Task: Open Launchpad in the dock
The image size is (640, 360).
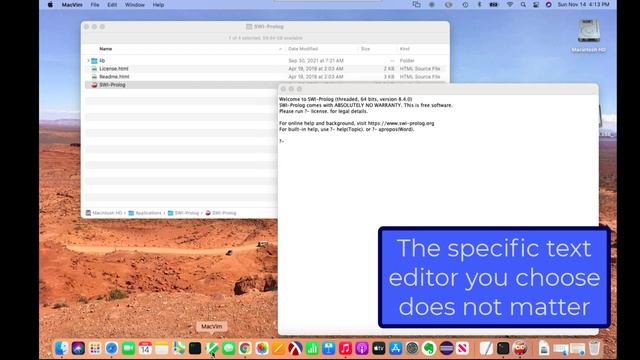Action: 95,348
